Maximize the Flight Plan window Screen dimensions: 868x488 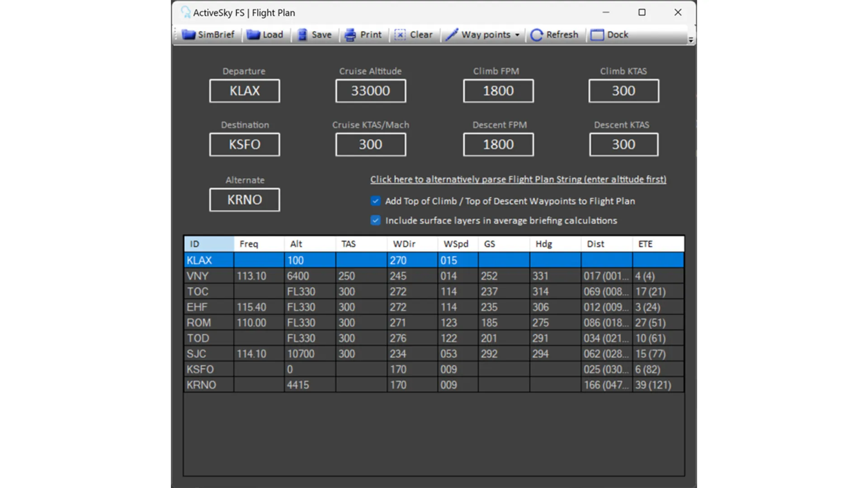click(x=642, y=12)
